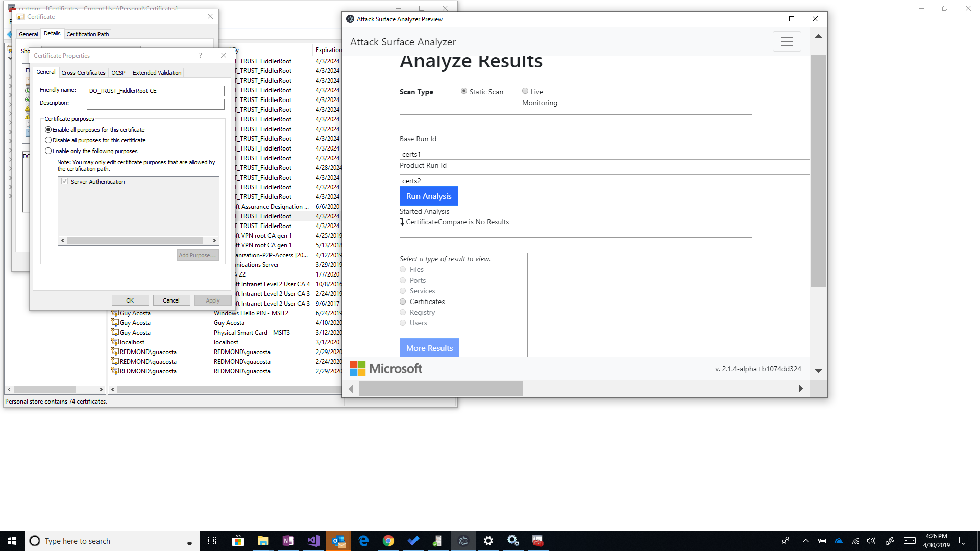Open the touch keyboard from the system tray
Image resolution: width=980 pixels, height=551 pixels.
pyautogui.click(x=910, y=541)
